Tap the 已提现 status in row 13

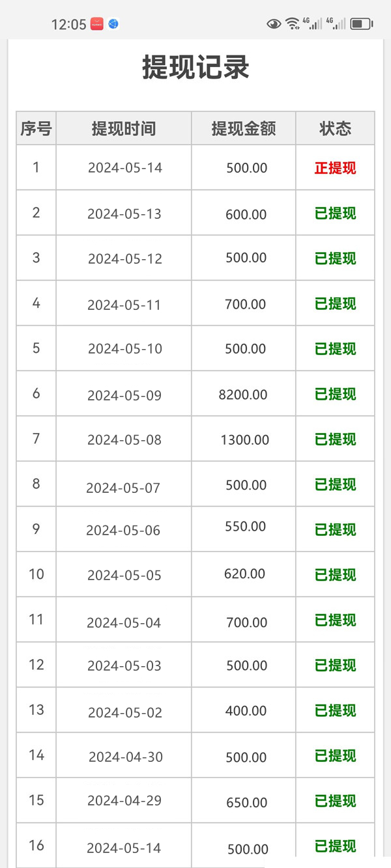point(335,710)
